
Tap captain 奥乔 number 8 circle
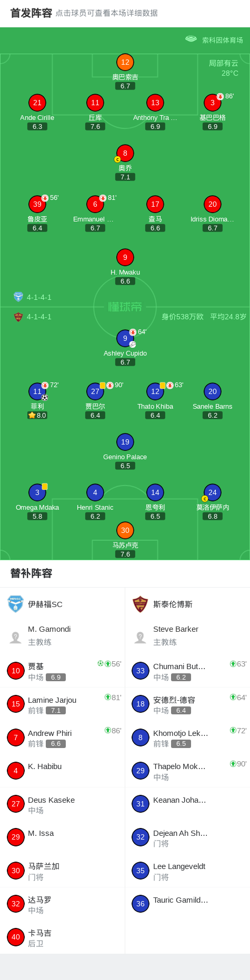(125, 153)
